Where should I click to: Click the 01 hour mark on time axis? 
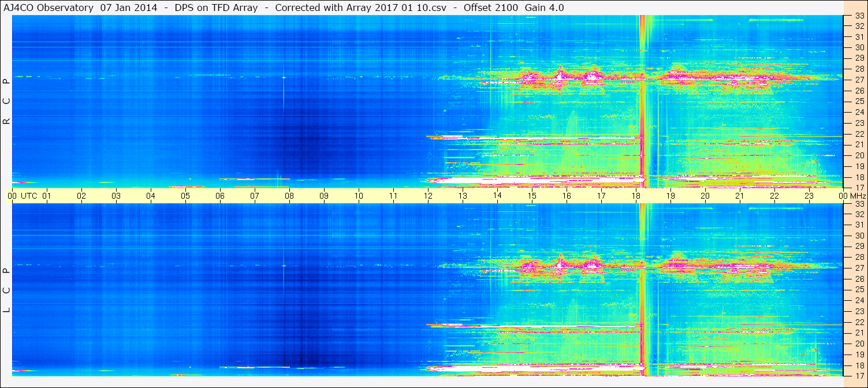[x=47, y=196]
